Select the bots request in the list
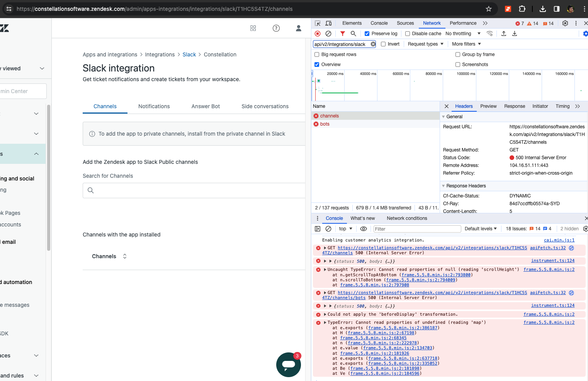This screenshot has width=588, height=381. (325, 124)
